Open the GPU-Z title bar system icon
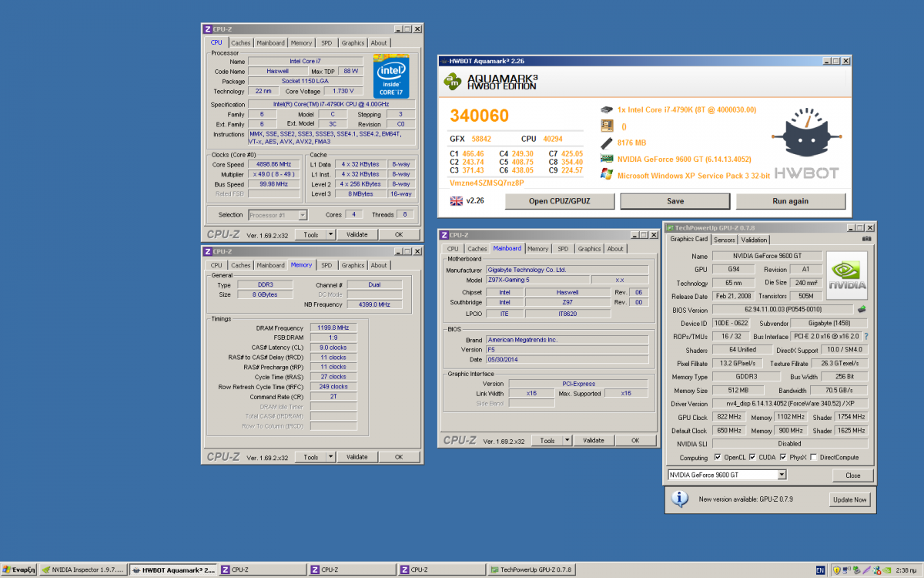 tap(671, 227)
